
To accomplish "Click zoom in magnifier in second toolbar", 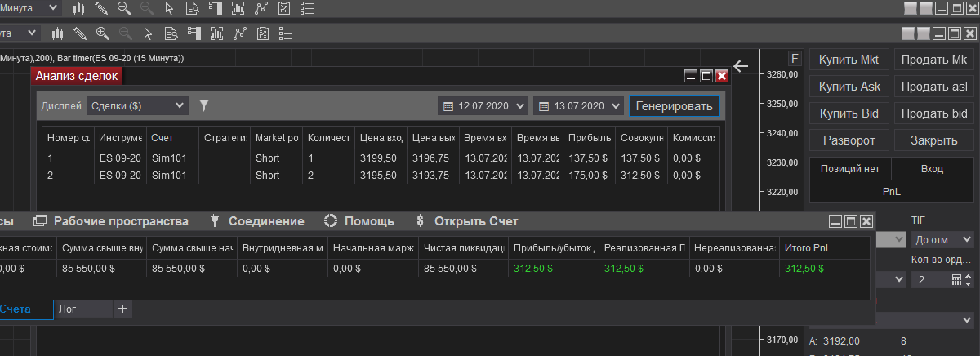I will coord(103,33).
